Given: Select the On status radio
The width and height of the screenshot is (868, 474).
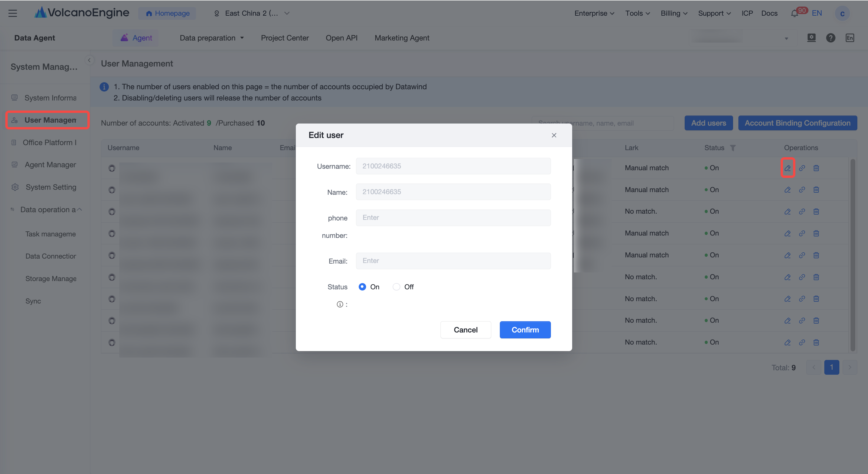Looking at the screenshot, I should tap(362, 287).
